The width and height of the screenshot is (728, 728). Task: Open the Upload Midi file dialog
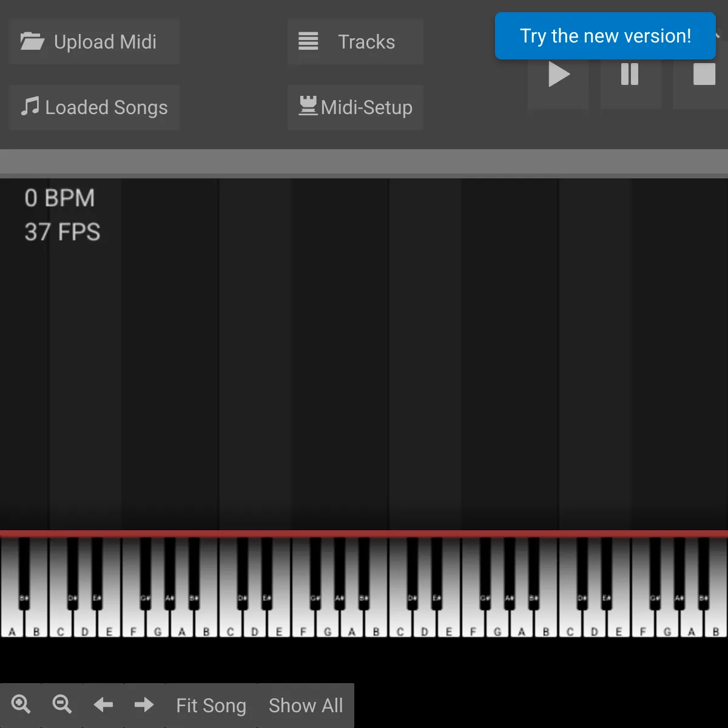[94, 42]
